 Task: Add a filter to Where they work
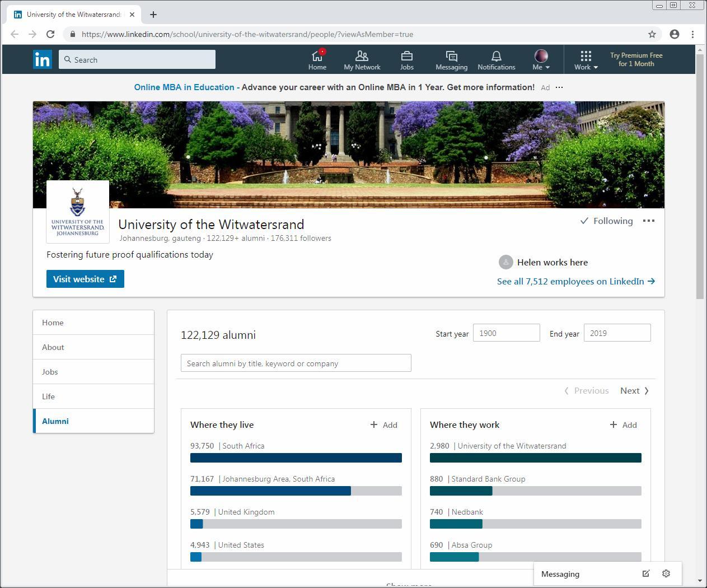click(x=624, y=425)
